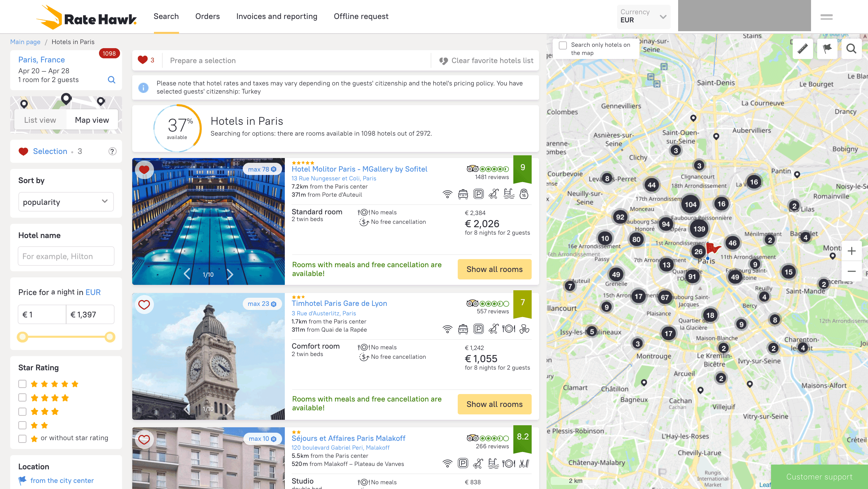The height and width of the screenshot is (489, 868).
Task: Show next photo of Hotel Molitor
Action: point(230,274)
